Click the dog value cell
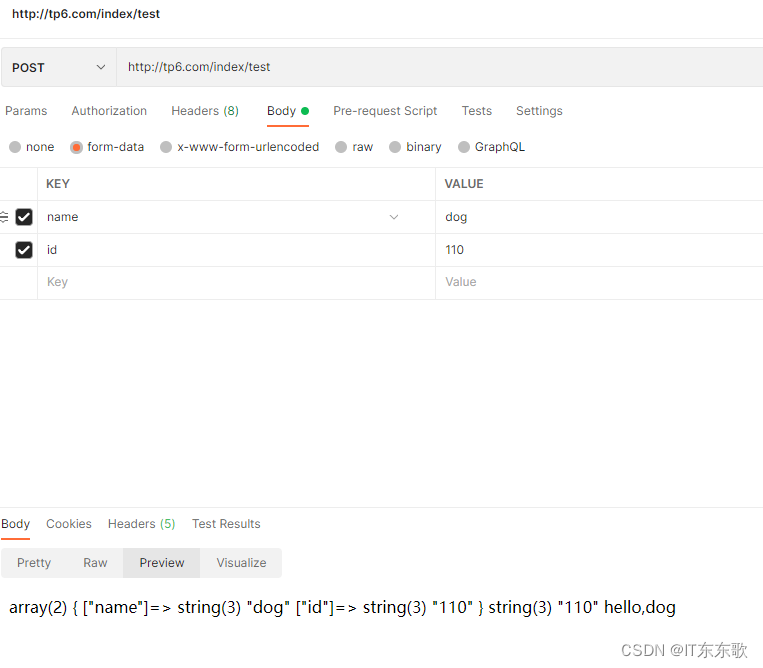The width and height of the screenshot is (763, 668). 599,217
